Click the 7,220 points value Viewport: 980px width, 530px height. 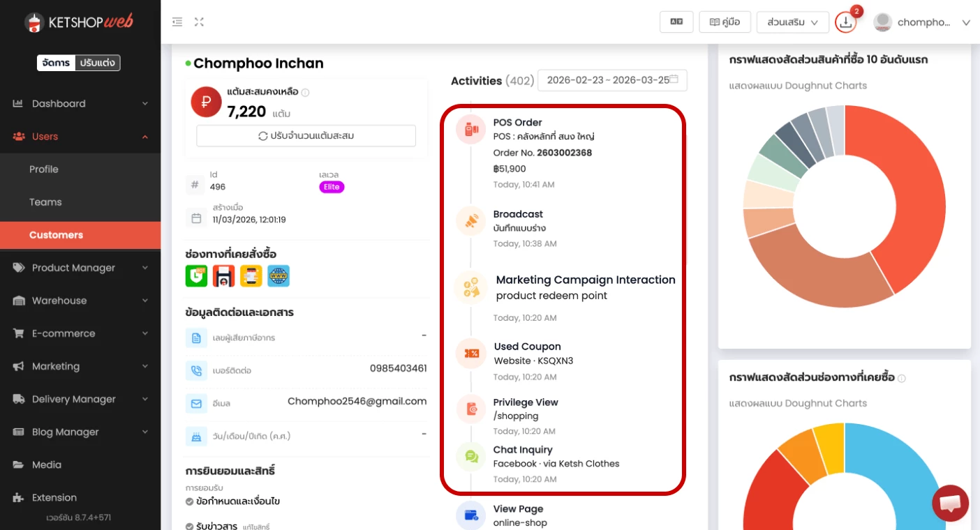246,112
